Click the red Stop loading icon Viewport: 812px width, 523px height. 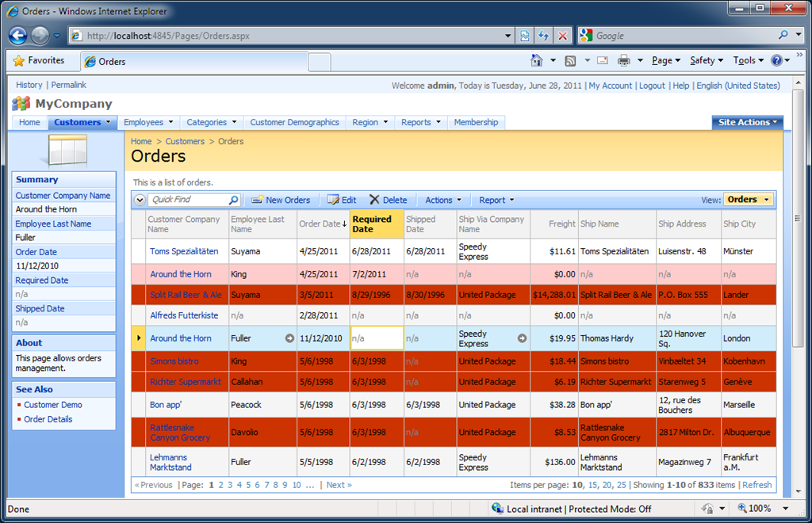click(563, 36)
